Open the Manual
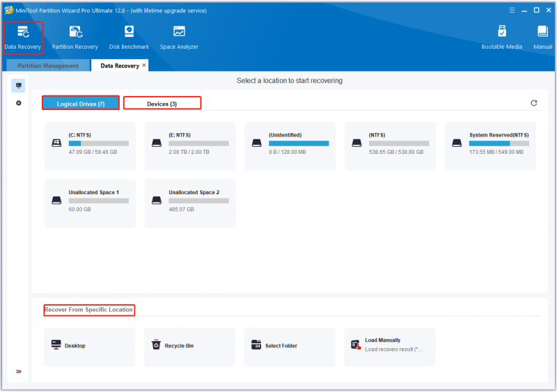Image resolution: width=557 pixels, height=392 pixels. [542, 38]
